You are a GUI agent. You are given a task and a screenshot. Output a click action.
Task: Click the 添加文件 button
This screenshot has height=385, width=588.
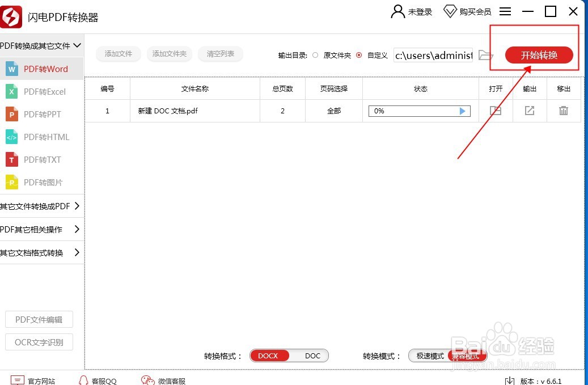pos(119,54)
